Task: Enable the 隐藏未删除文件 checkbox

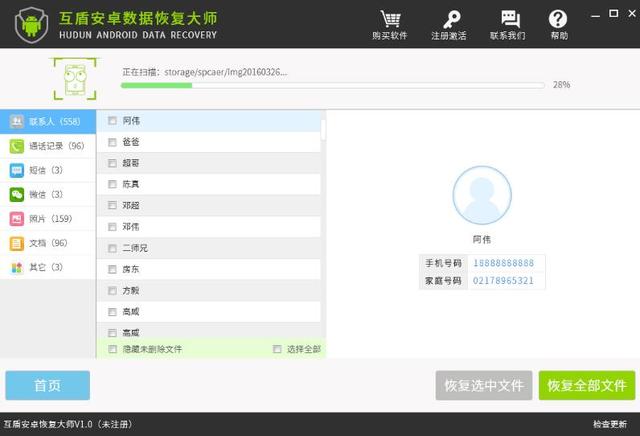Action: [112, 349]
